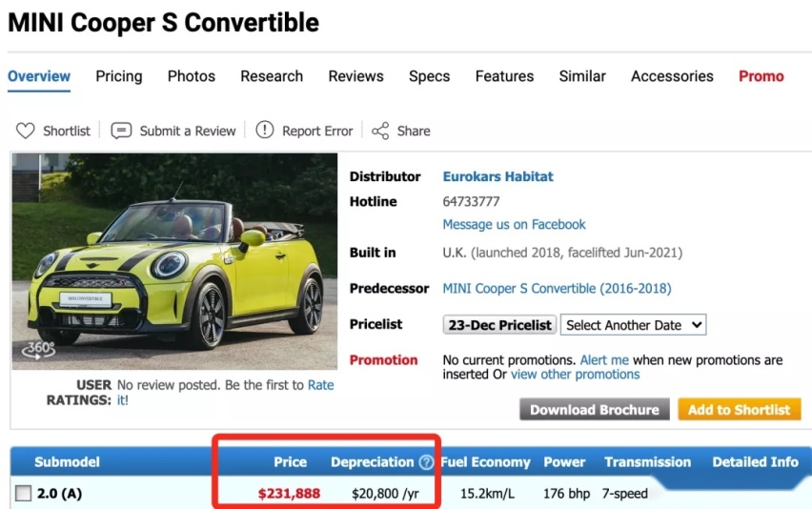Open the Similar tab

[x=582, y=76]
